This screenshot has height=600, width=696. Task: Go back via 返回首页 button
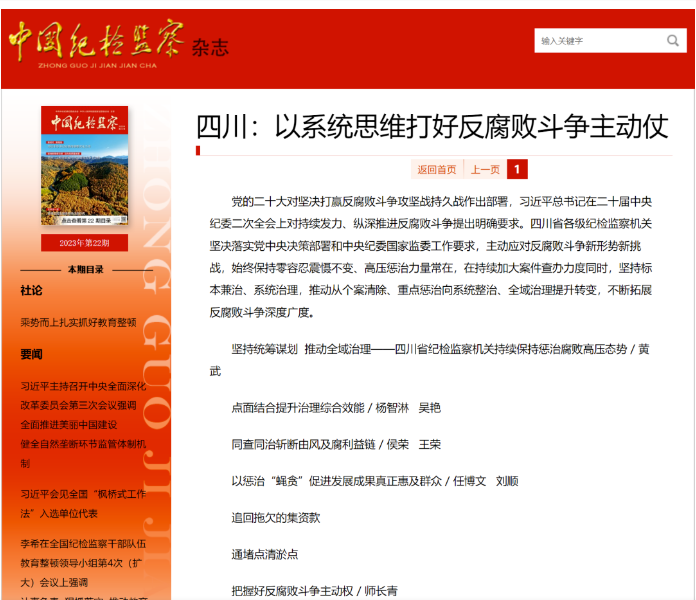(436, 169)
